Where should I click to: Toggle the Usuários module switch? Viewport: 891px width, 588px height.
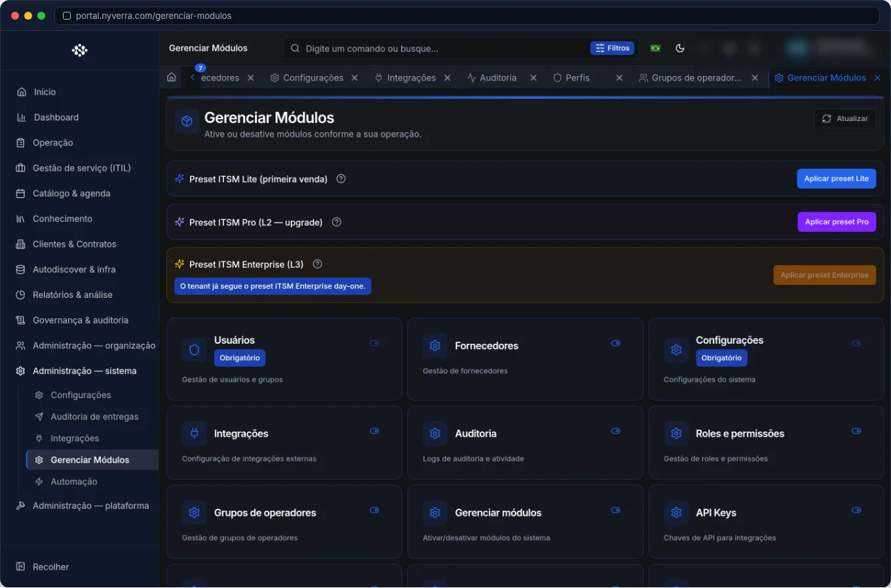click(375, 343)
